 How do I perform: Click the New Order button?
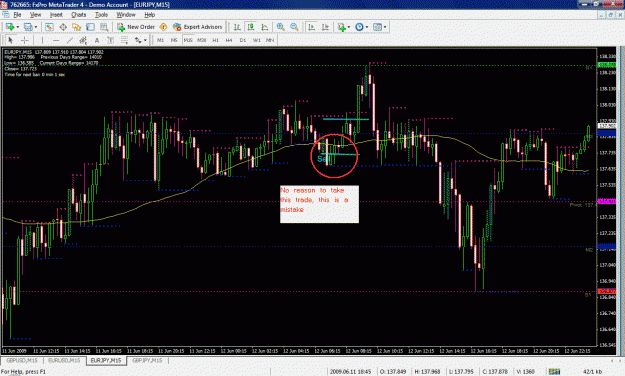[x=136, y=27]
